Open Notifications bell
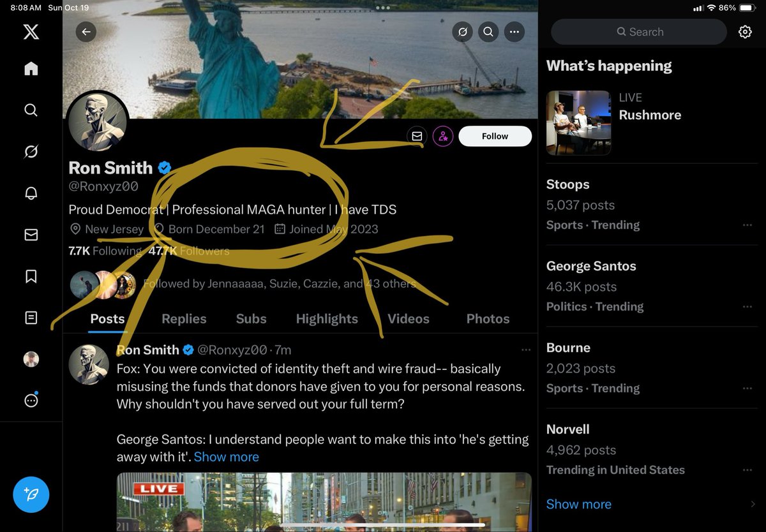The width and height of the screenshot is (766, 532). (x=31, y=193)
